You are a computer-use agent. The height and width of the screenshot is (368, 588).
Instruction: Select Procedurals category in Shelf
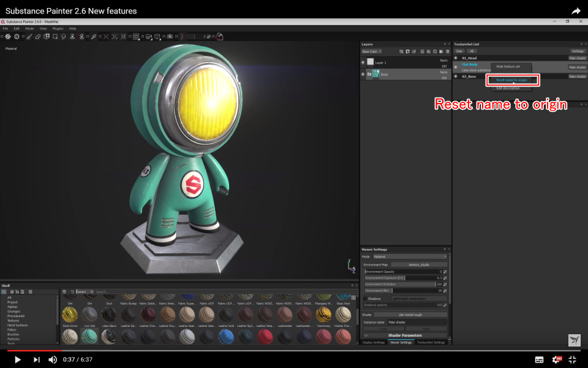click(x=16, y=316)
